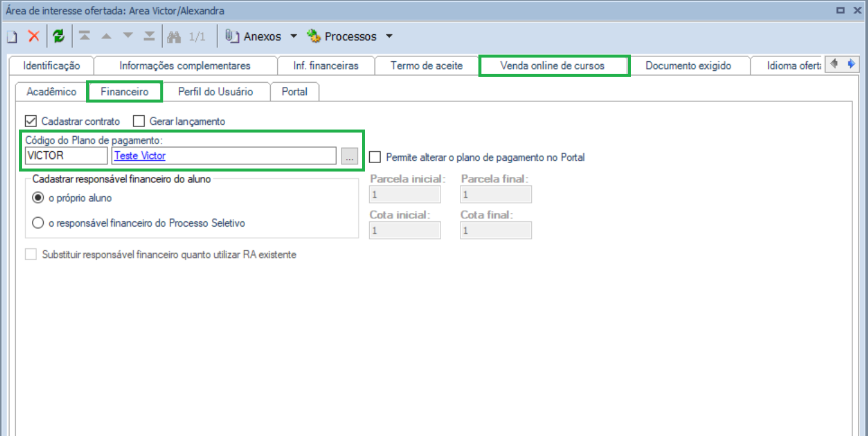Select 'o próprio aluno' radio option
This screenshot has width=868, height=436.
coord(38,198)
